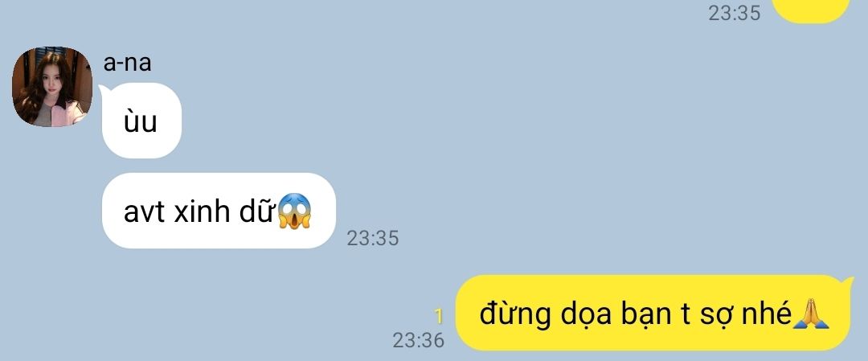Click the empty blue chat background
The height and width of the screenshot is (361, 868).
coord(554,138)
